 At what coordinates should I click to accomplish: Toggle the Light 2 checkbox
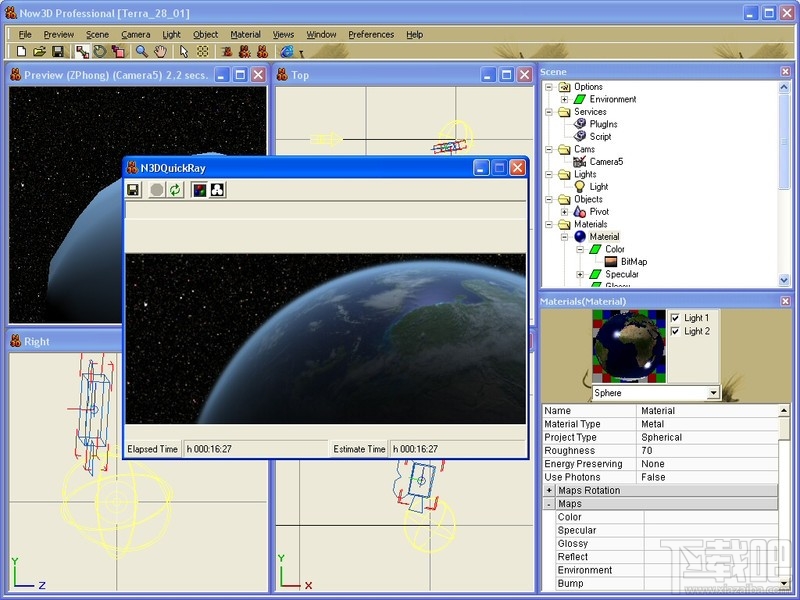coord(675,331)
